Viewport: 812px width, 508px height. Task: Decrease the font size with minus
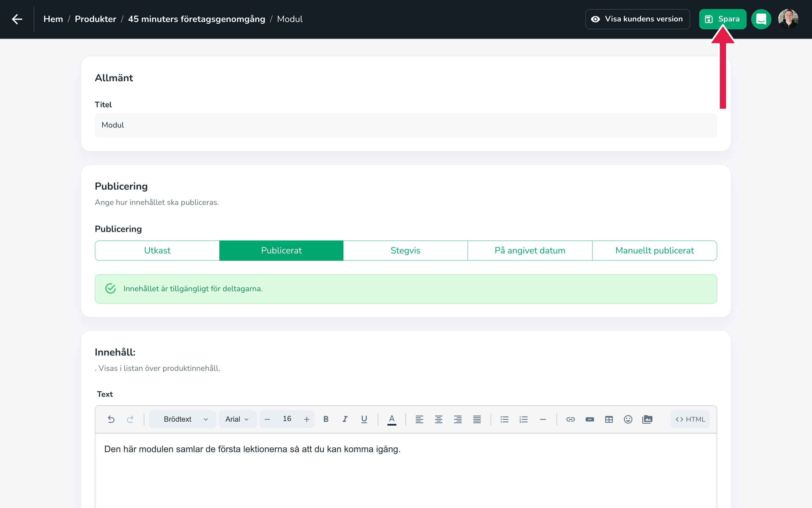click(267, 419)
